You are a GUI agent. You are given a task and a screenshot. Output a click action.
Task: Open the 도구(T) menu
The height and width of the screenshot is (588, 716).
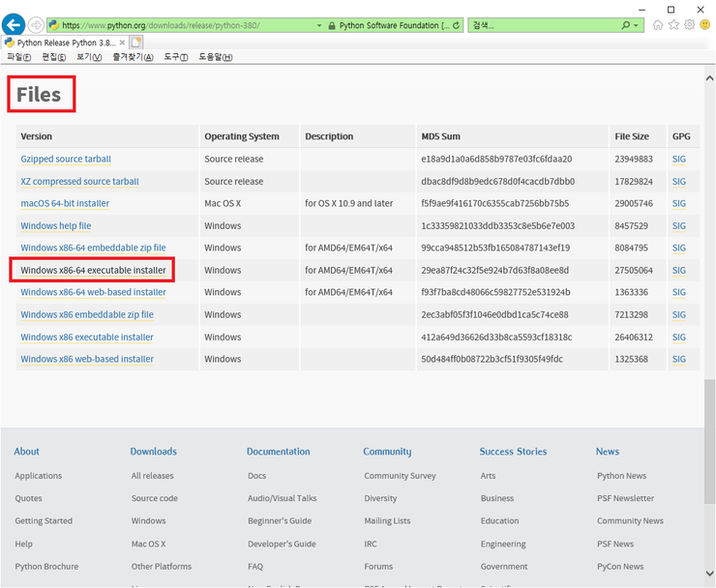pyautogui.click(x=176, y=57)
